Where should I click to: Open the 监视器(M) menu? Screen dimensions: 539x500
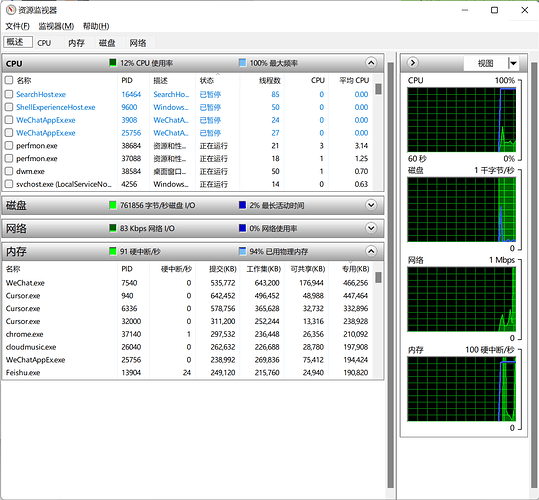(x=56, y=26)
